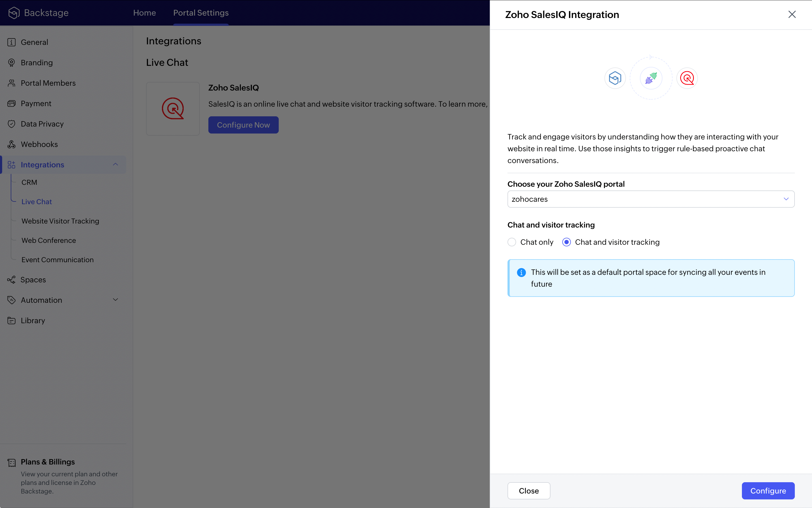Click the blue info icon in notice
Screen dimensions: 812x508
pos(521,272)
